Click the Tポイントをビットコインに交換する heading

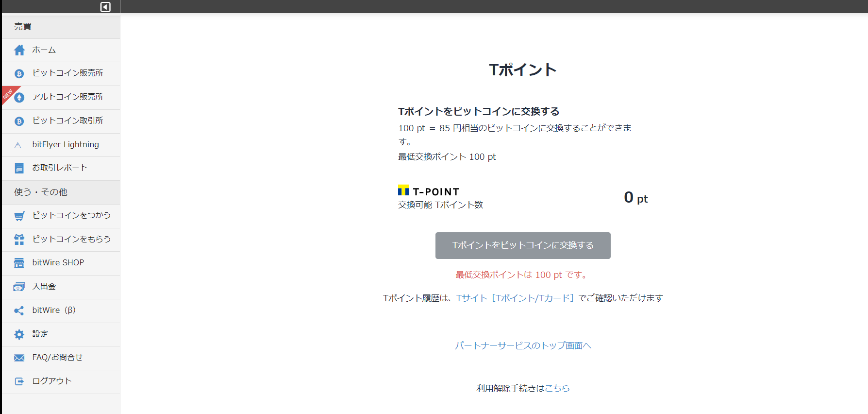point(479,111)
